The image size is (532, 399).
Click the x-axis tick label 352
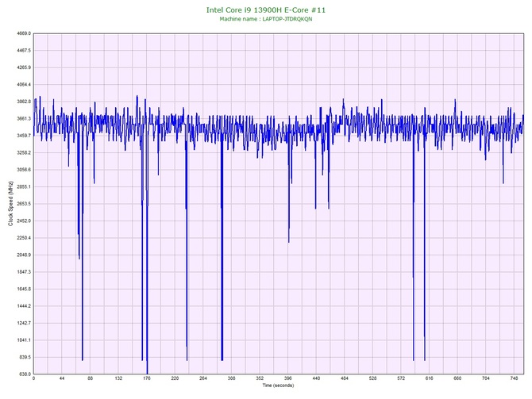click(260, 378)
